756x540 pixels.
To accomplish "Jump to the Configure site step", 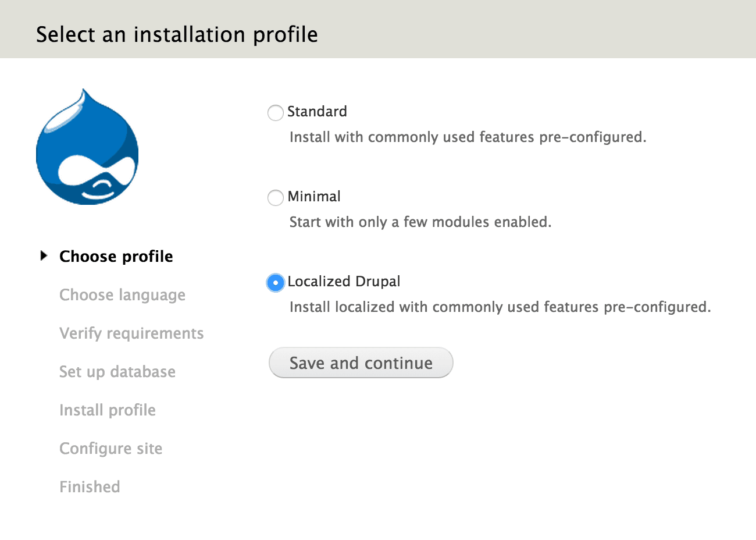I will [111, 449].
